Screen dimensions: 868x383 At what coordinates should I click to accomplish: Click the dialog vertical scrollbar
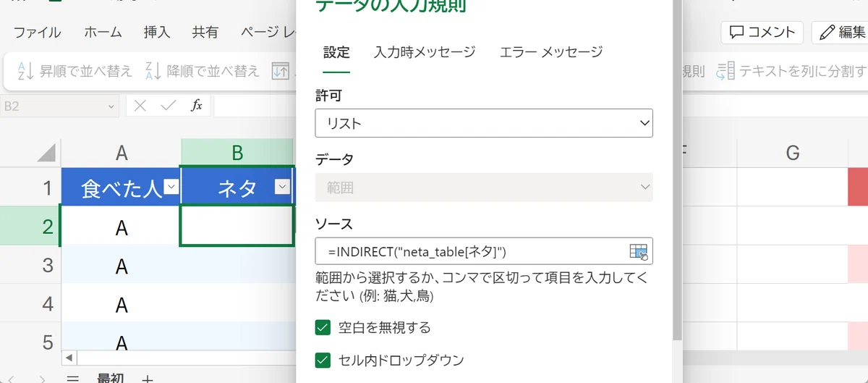[x=678, y=170]
